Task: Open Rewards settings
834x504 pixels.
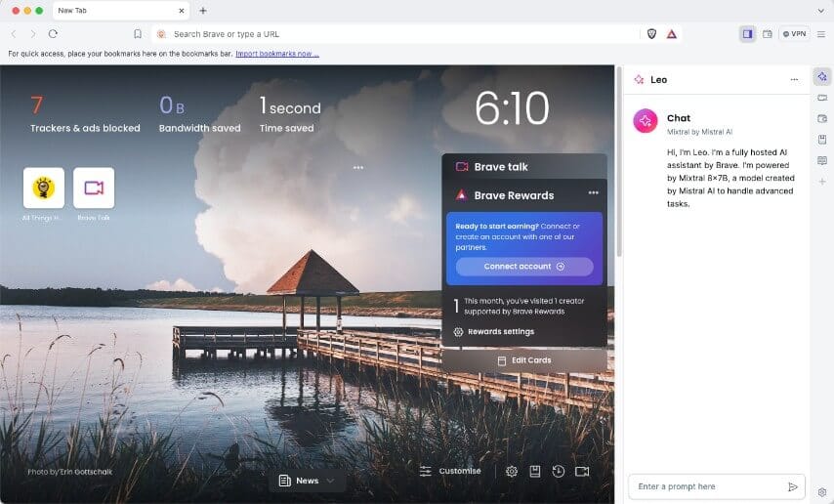Action: tap(494, 332)
